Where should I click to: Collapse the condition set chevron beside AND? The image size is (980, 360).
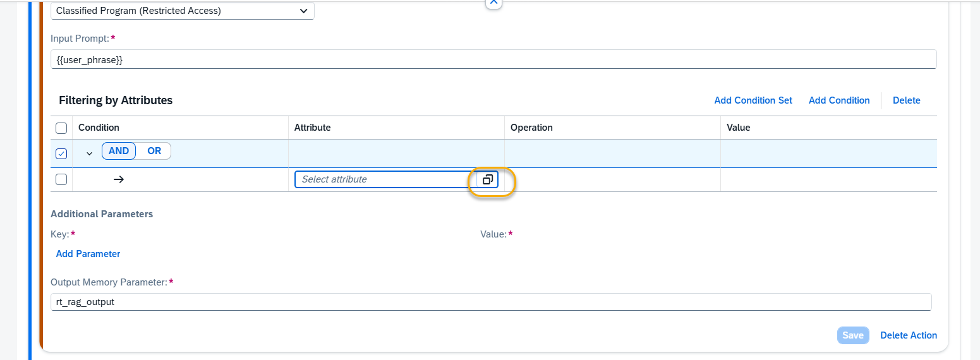coord(89,153)
